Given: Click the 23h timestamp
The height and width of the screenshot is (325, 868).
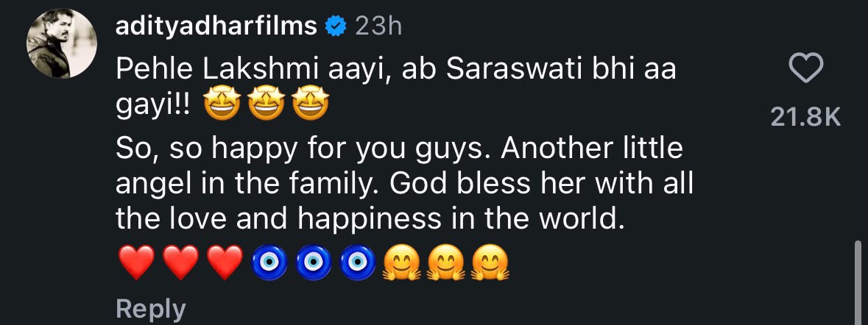Looking at the screenshot, I should (378, 26).
